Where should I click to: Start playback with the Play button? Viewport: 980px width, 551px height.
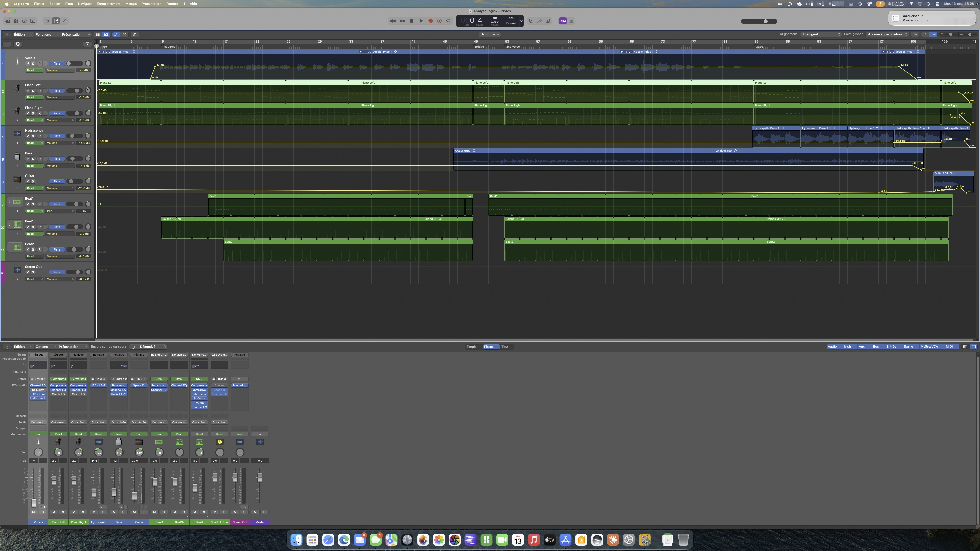tap(421, 21)
